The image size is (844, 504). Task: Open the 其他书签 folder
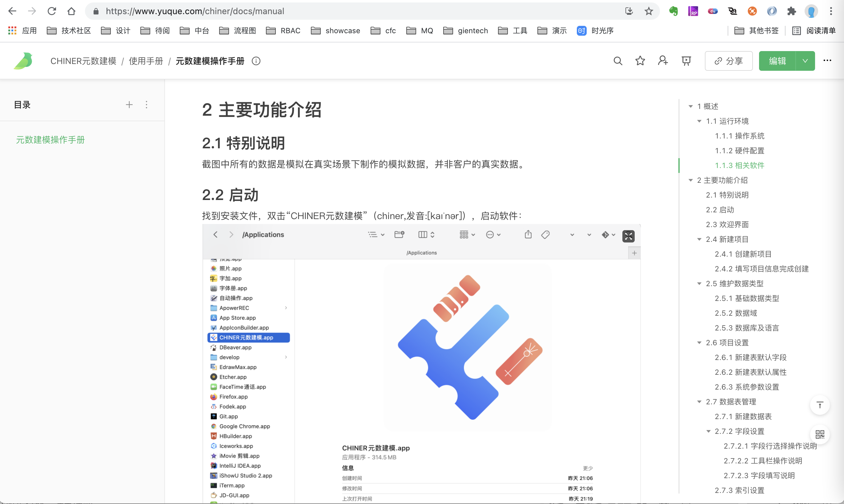pos(756,30)
